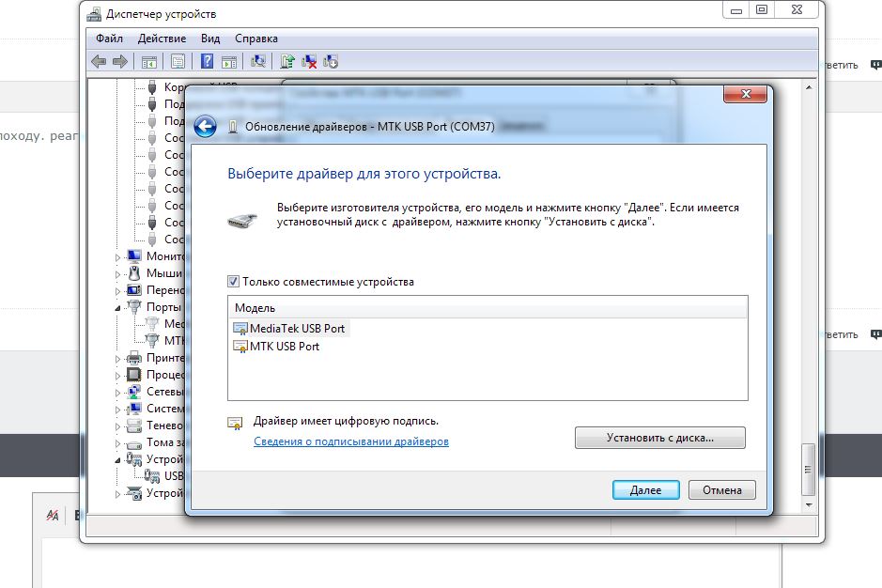Toggle the console tree pane toolbar icon
Screen dimensions: 882x588
(x=148, y=61)
